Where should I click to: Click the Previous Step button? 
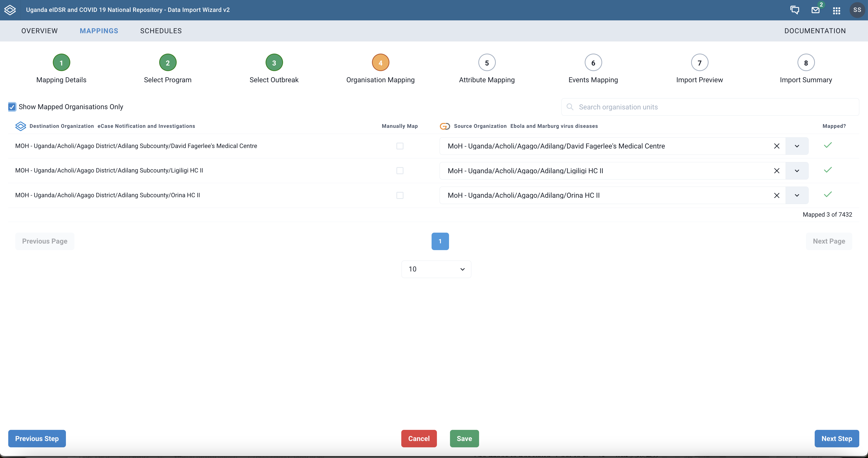(37, 438)
